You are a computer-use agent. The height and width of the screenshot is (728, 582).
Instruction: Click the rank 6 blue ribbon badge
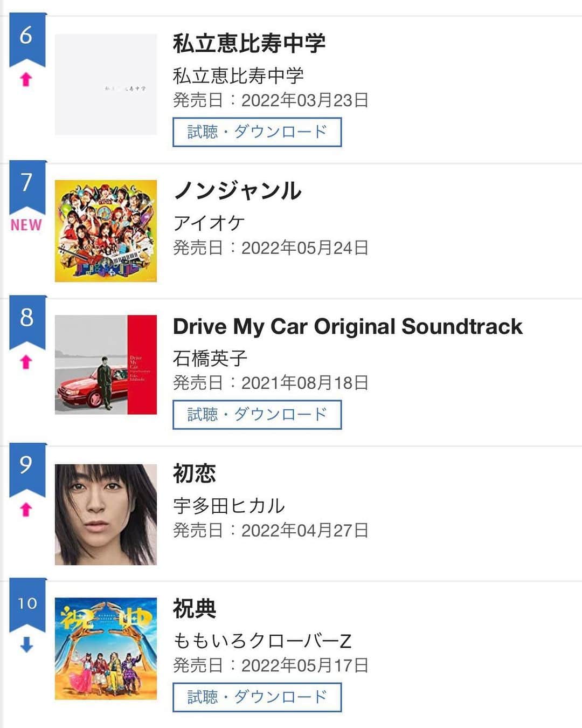pyautogui.click(x=27, y=39)
